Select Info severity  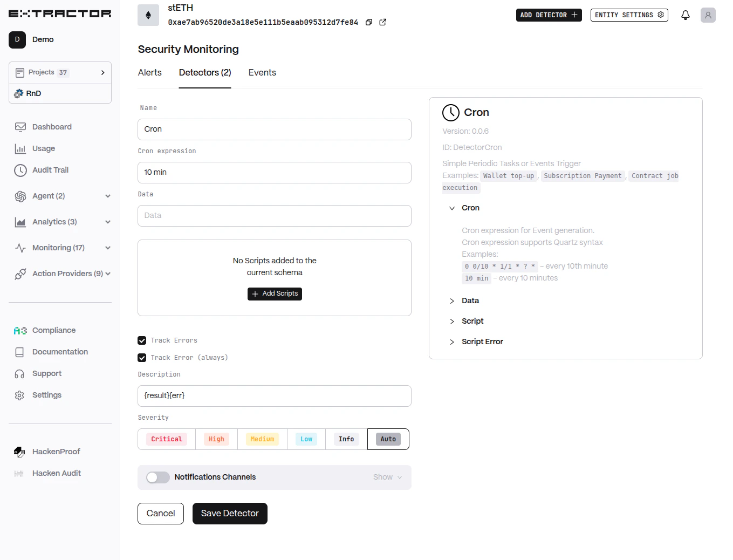[346, 439]
